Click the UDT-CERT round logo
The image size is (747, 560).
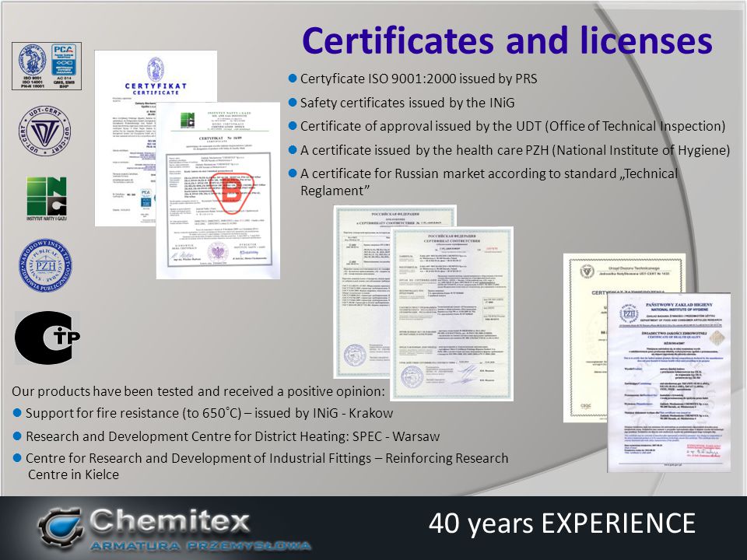coord(45,131)
